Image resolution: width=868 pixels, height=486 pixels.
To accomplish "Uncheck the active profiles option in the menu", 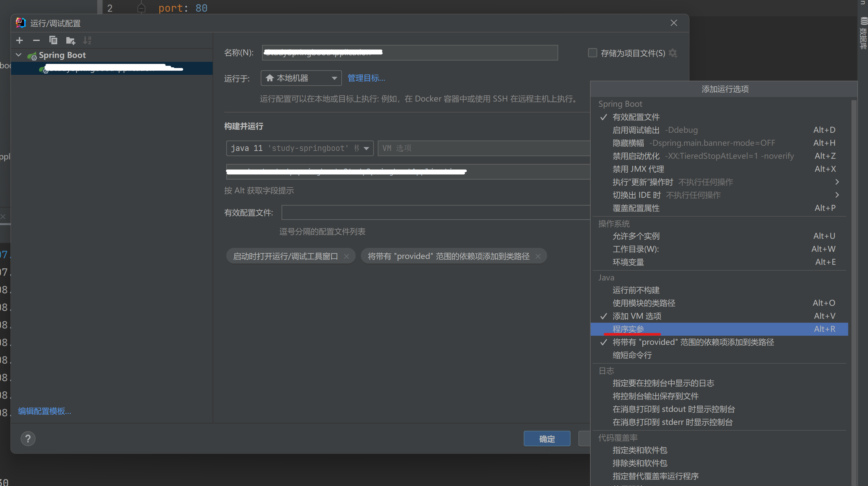I will [636, 117].
